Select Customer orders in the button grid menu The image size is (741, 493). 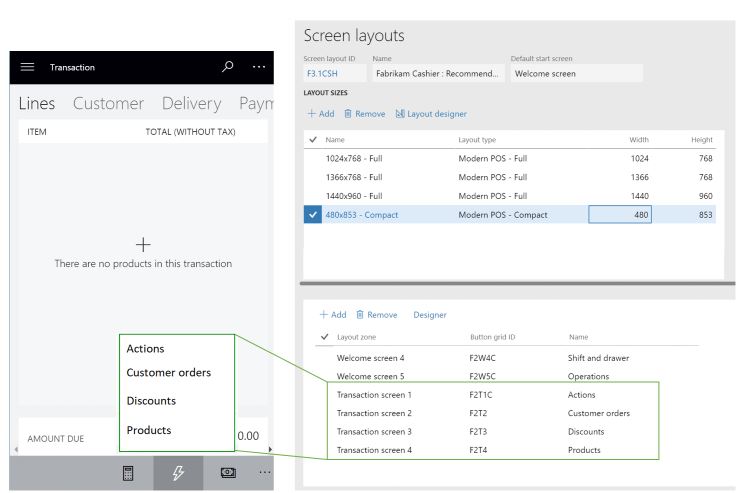[x=169, y=372]
